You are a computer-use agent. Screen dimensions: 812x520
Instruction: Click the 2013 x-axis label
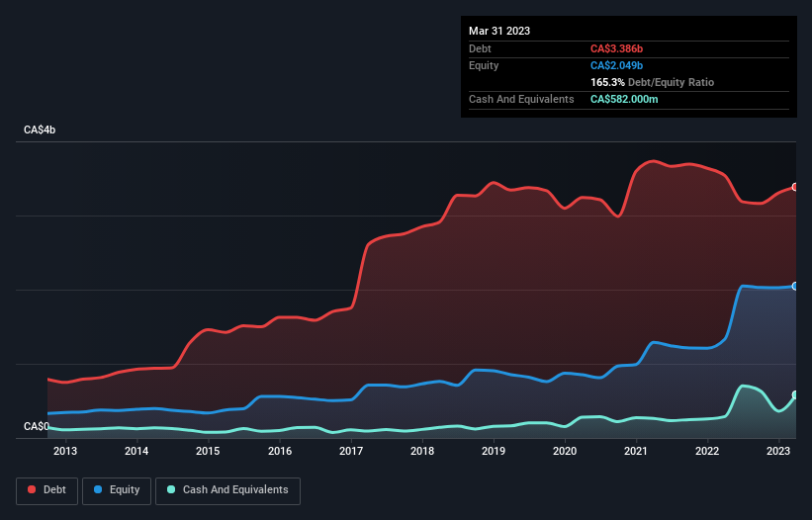(x=65, y=451)
